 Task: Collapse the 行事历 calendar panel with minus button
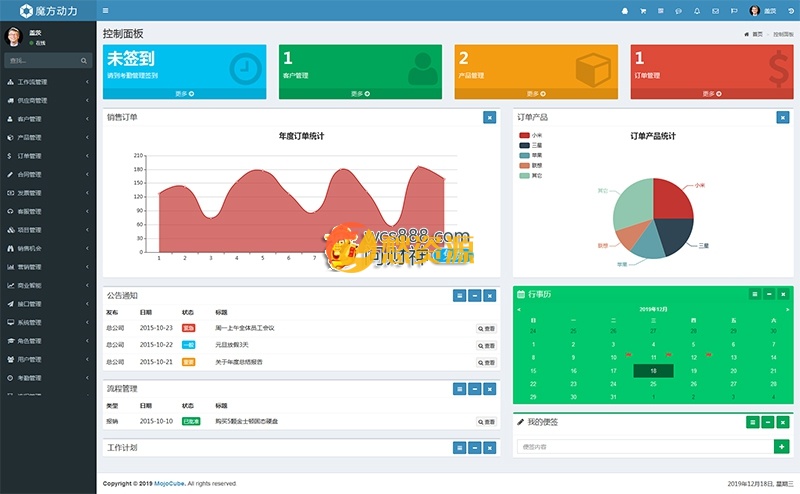pyautogui.click(x=768, y=294)
